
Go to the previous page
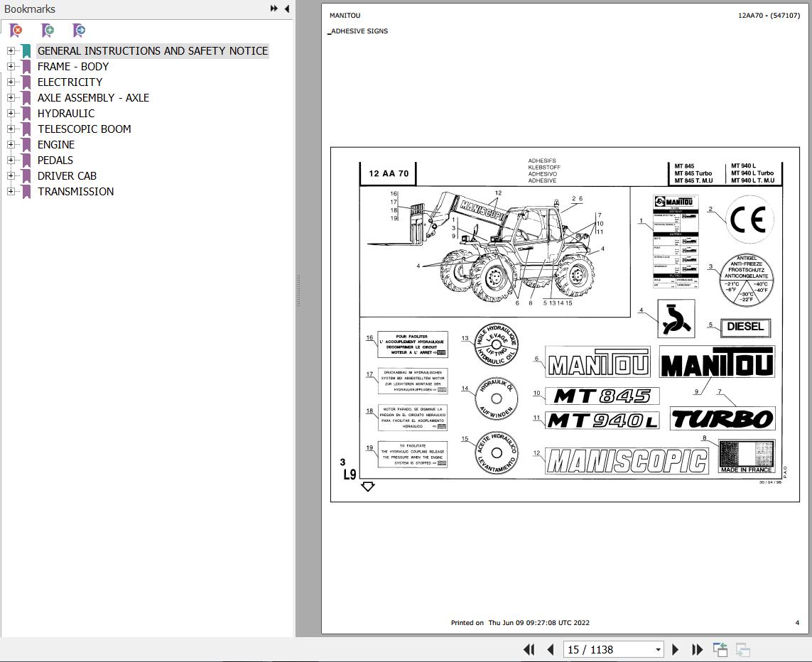(x=551, y=649)
